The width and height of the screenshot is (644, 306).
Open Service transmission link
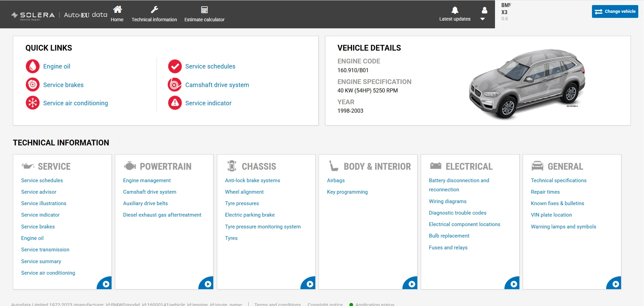[x=45, y=250]
